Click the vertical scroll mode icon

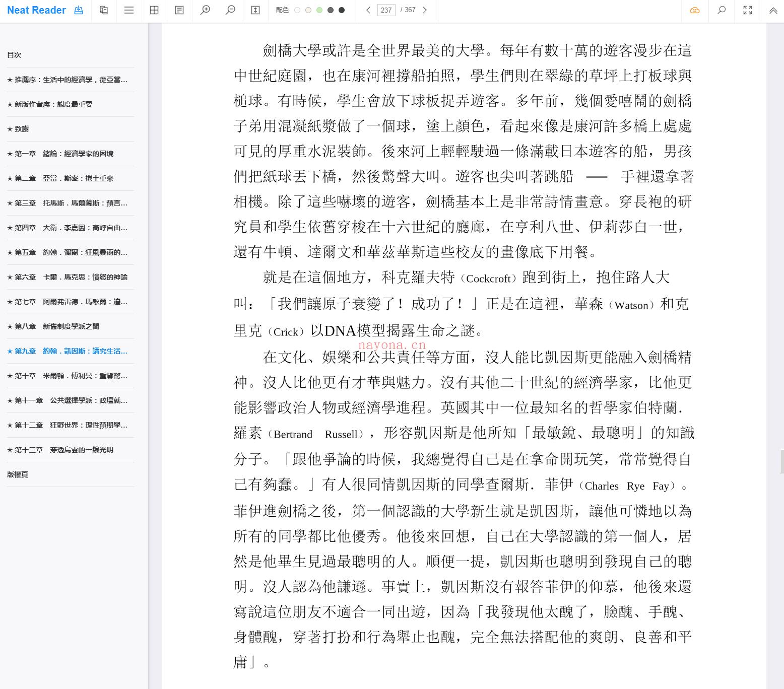(x=255, y=10)
